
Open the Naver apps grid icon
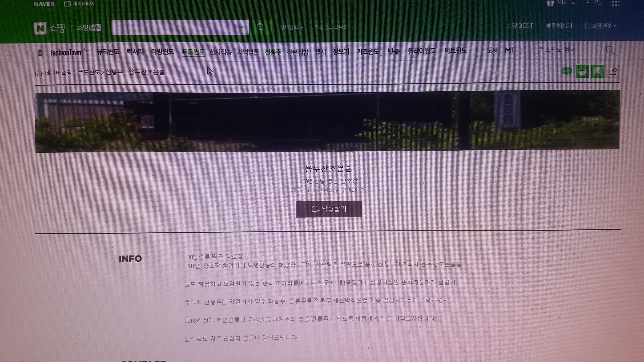[616, 3]
